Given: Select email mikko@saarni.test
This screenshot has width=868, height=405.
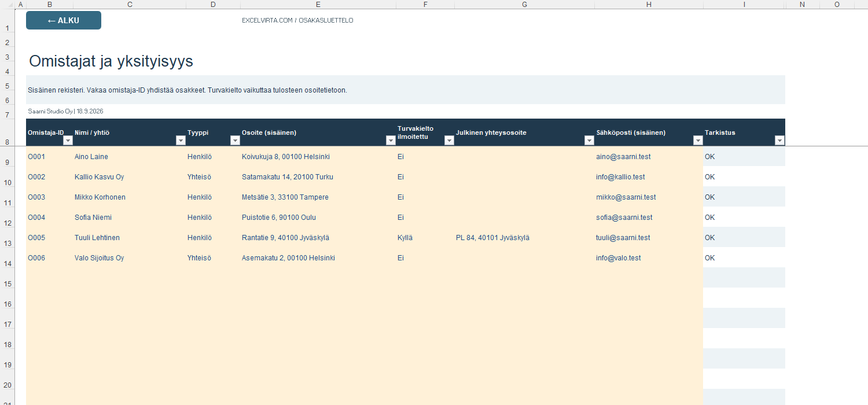Looking at the screenshot, I should 649,197.
